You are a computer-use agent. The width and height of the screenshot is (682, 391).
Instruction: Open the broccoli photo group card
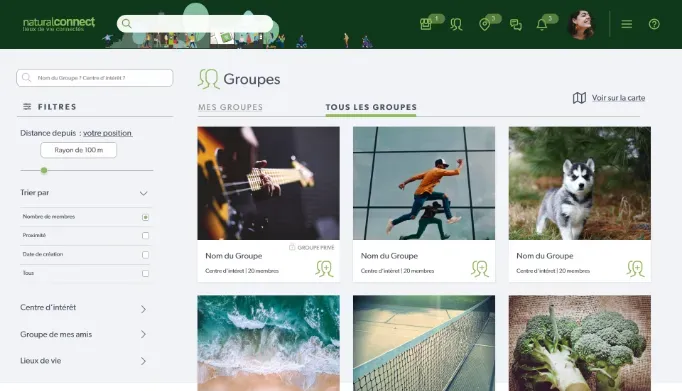coord(580,343)
